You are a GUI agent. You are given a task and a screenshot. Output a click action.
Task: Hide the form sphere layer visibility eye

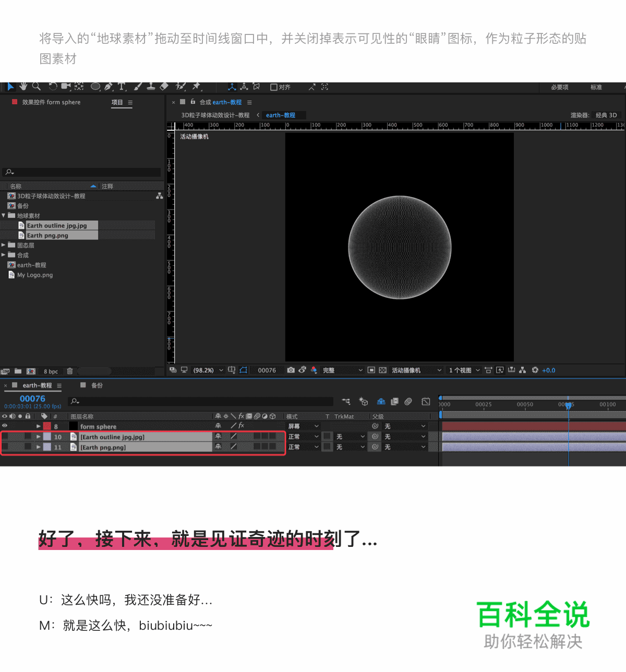(x=4, y=426)
